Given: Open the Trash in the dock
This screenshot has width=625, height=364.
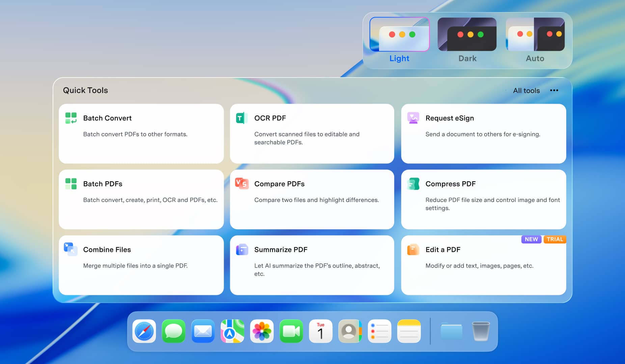Looking at the screenshot, I should pos(481,331).
